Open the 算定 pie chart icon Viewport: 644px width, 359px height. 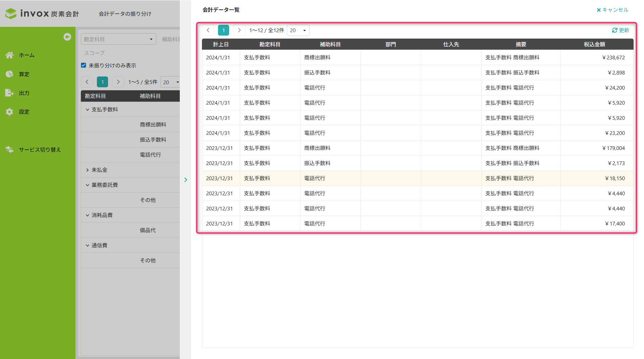(x=9, y=74)
